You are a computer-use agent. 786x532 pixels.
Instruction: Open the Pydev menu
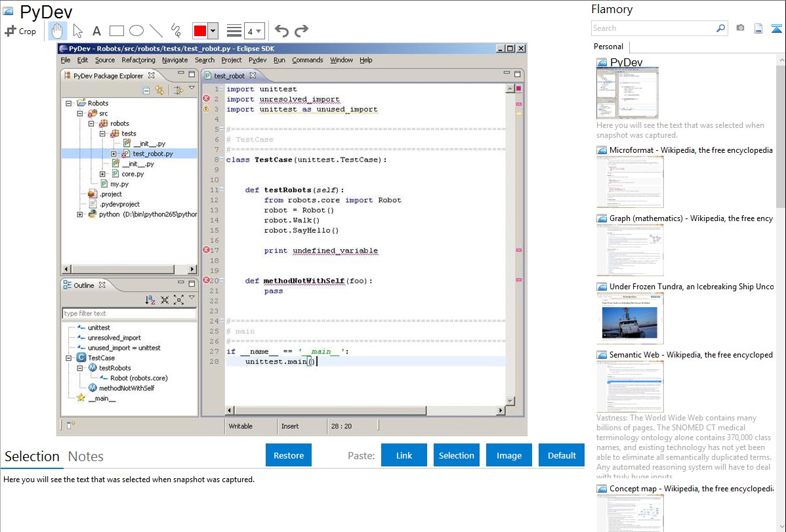click(x=258, y=60)
